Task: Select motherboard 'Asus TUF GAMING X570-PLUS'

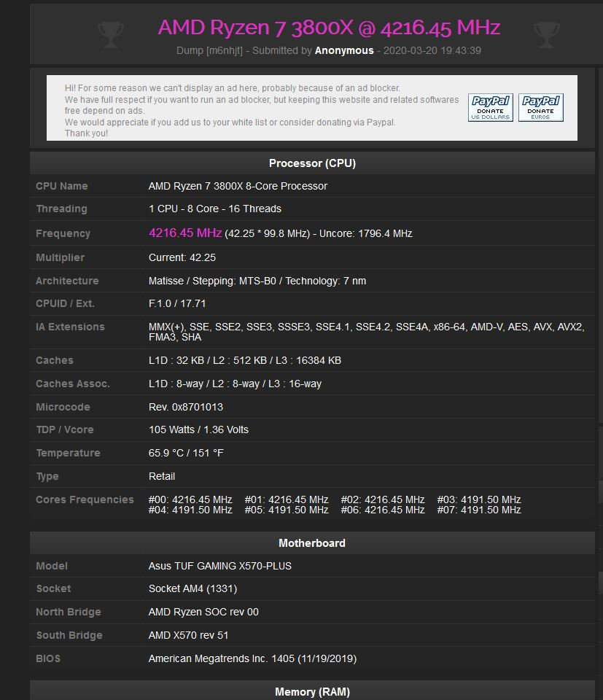Action: tap(220, 566)
